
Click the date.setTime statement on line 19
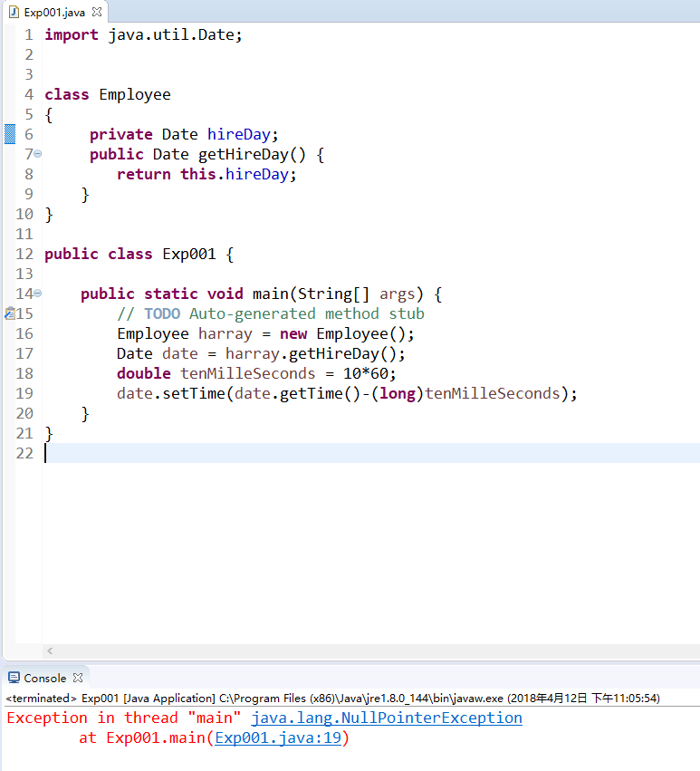click(x=347, y=393)
